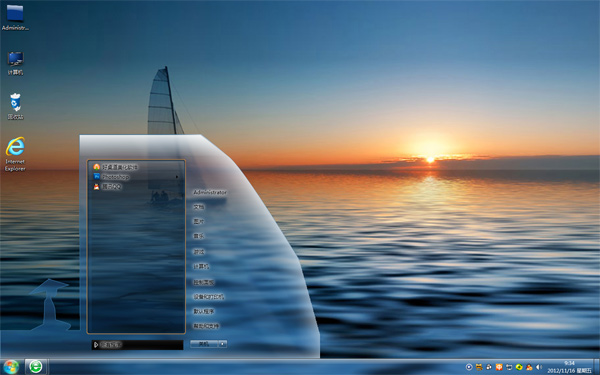Screen dimensions: 600x375
Task: Open 控制面板 in the start menu
Action: (203, 282)
